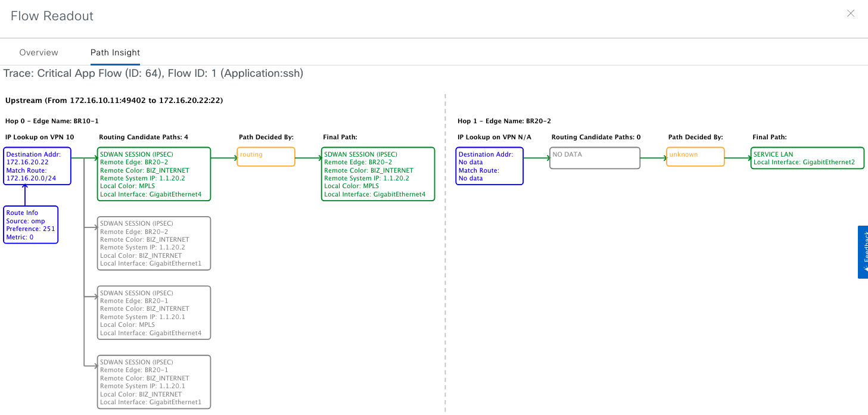
Task: Select the Path Insight tab
Action: 115,52
